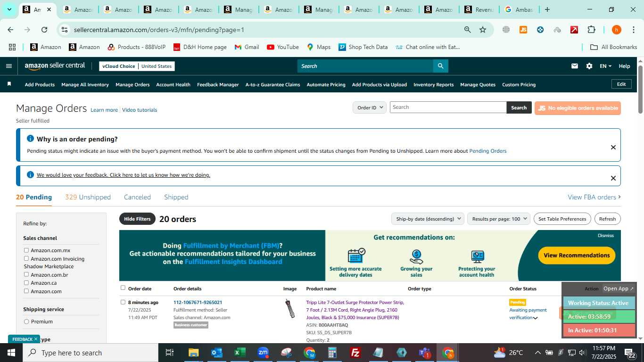The height and width of the screenshot is (362, 644).
Task: Open the Order ID search type dropdown
Action: point(370,107)
